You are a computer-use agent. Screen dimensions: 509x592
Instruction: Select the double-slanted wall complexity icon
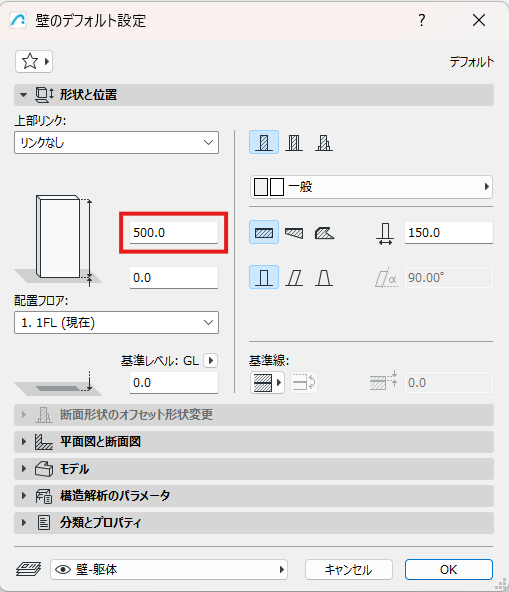point(324,277)
